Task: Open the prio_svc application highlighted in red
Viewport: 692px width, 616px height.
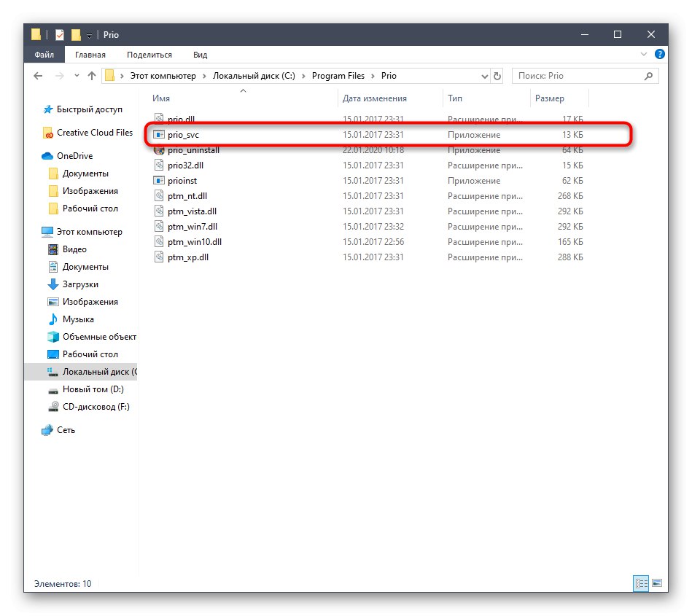Action: pos(183,134)
